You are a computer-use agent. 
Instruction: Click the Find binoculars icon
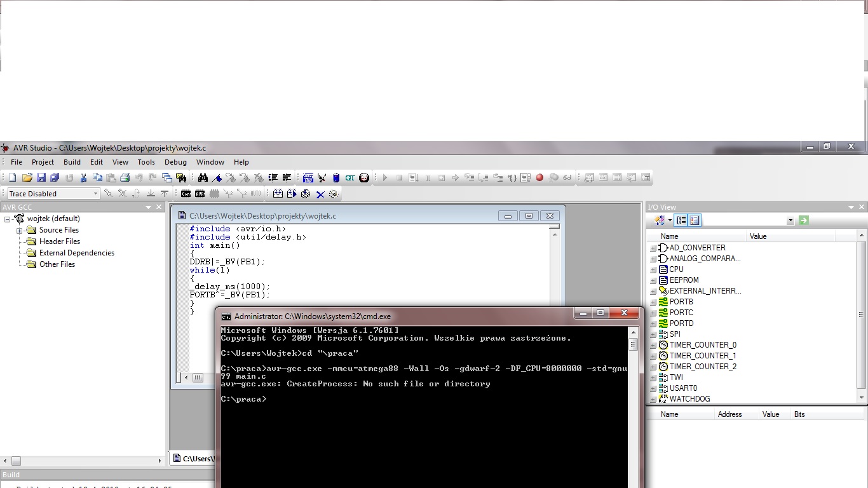pos(203,178)
